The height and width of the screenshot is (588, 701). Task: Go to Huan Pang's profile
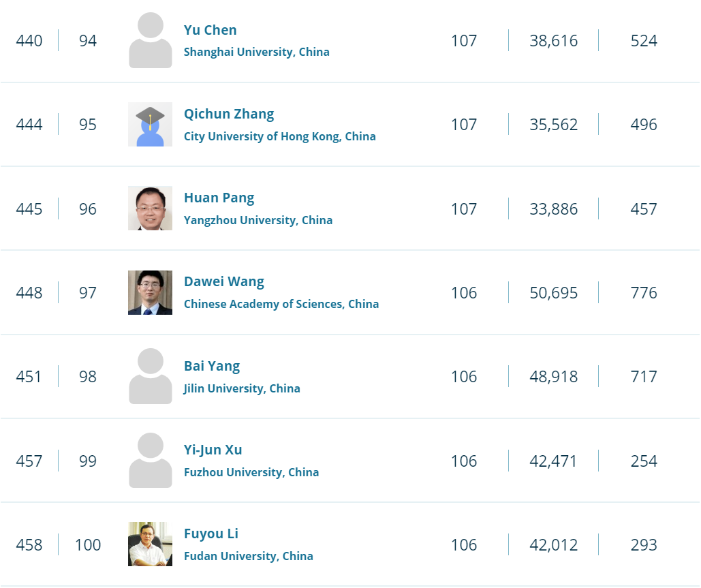click(x=219, y=198)
